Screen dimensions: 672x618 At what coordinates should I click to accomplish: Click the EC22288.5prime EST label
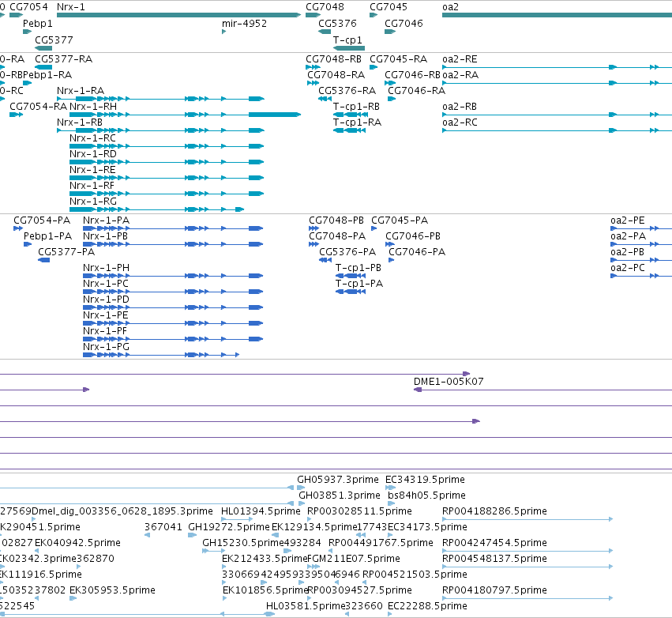(x=428, y=605)
